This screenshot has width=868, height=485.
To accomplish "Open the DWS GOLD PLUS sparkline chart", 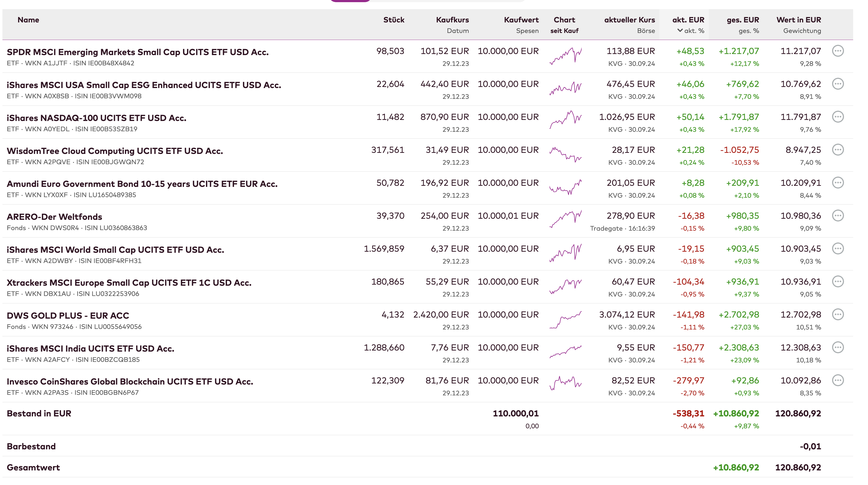I will point(565,320).
